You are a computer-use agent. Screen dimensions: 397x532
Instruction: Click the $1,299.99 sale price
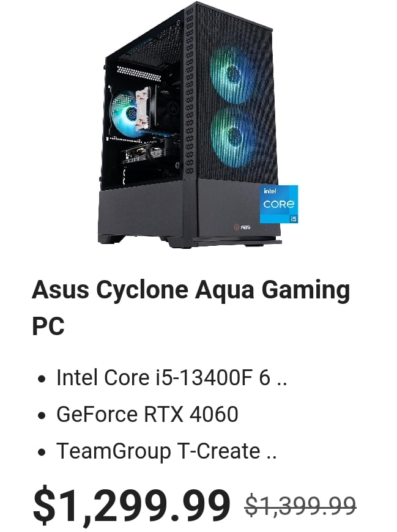coord(132,506)
